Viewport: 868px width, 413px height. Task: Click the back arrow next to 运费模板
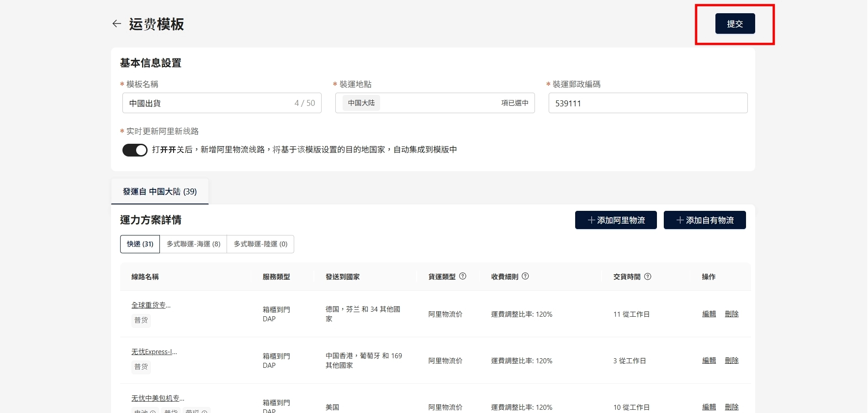point(117,24)
